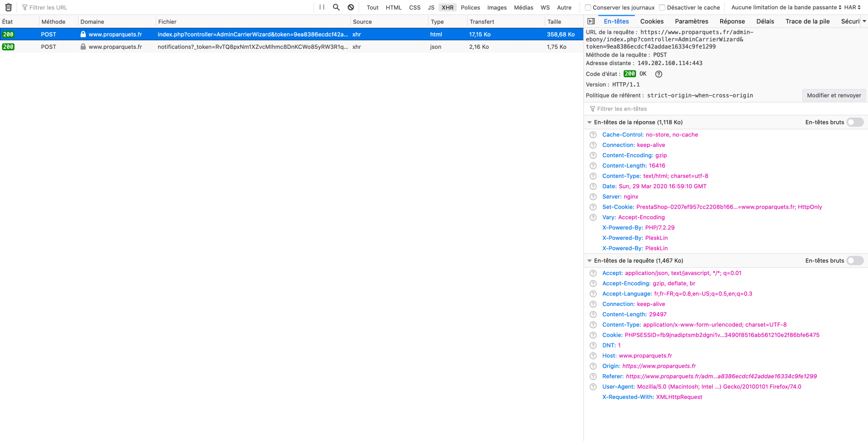Toggle raw response headers switch
Screen dimensions: 868x441
[x=855, y=122]
